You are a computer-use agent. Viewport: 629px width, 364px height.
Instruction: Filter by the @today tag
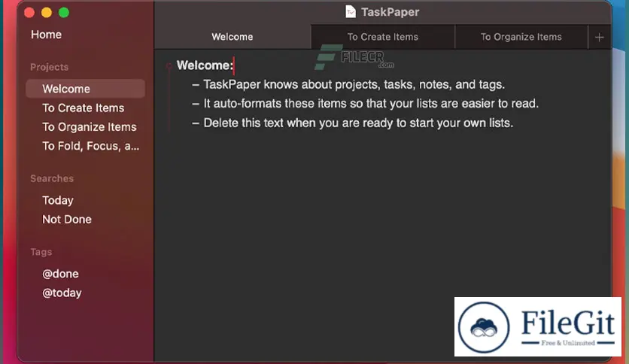click(62, 293)
